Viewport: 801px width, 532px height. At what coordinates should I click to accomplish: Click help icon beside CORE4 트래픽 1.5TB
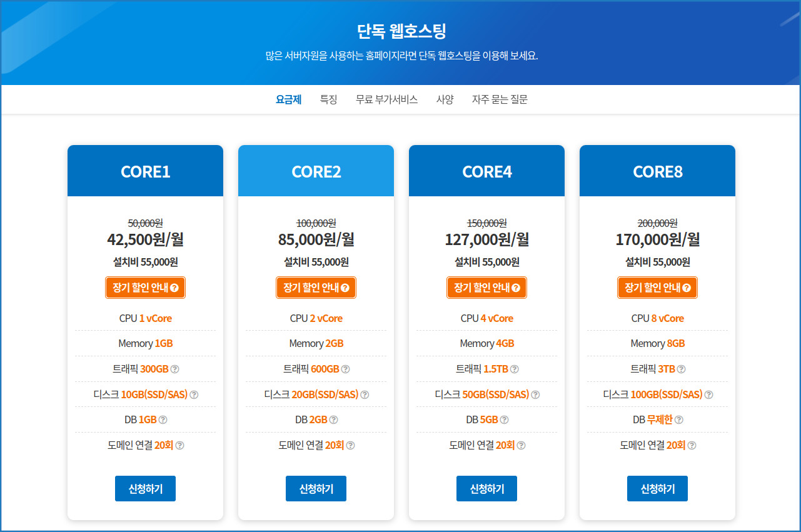(515, 369)
